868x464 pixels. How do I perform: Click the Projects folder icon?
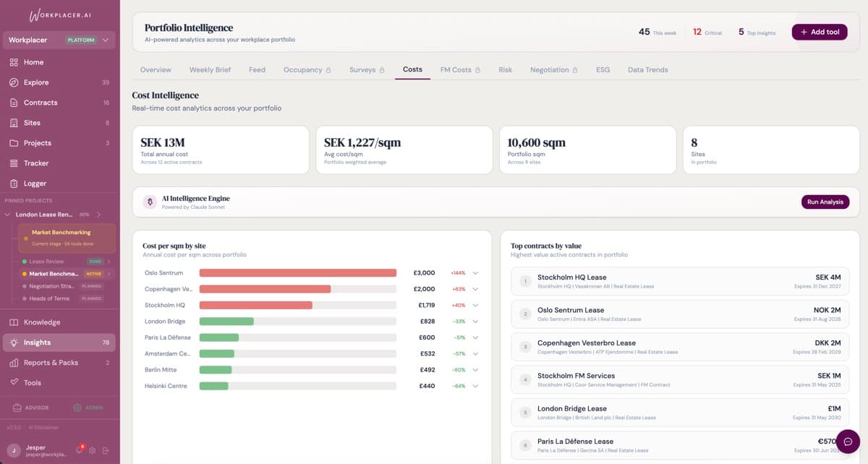coord(14,143)
